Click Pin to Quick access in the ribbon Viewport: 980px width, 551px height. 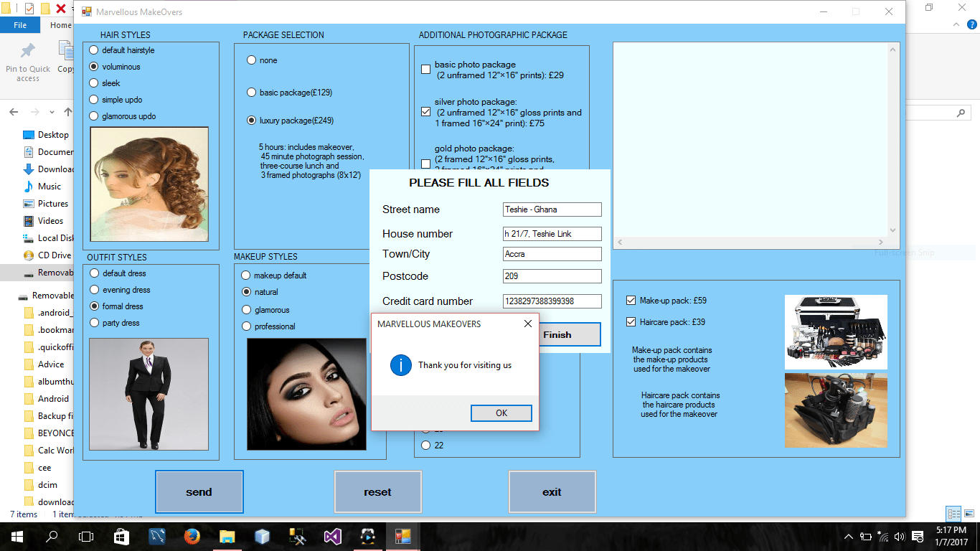27,57
